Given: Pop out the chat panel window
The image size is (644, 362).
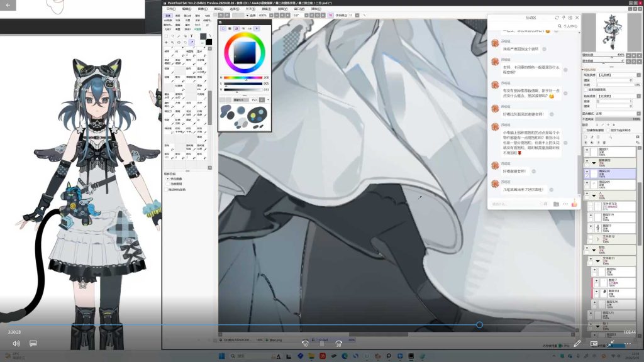Looking at the screenshot, I should click(x=570, y=18).
